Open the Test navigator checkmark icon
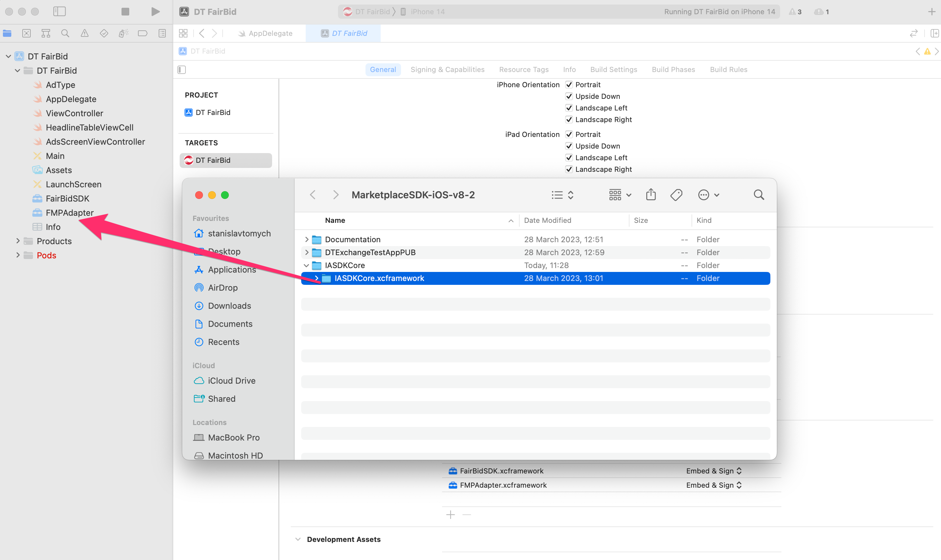 coord(104,33)
